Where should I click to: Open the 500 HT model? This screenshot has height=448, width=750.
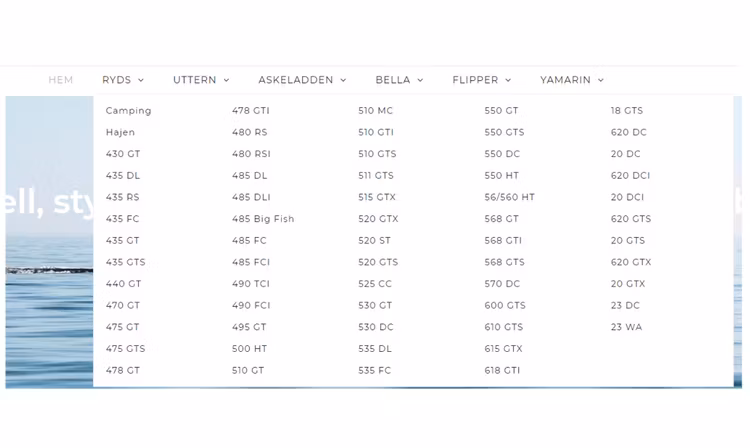pos(249,349)
